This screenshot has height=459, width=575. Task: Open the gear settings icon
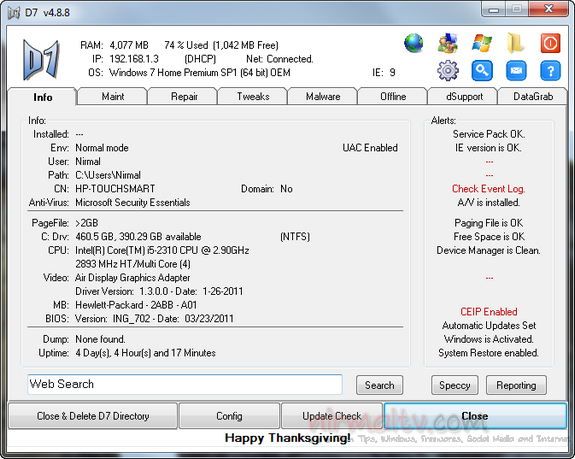448,70
